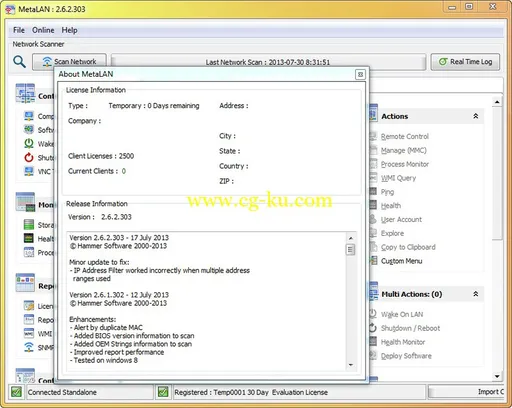The height and width of the screenshot is (408, 512).
Task: Click the Ping action
Action: point(387,192)
